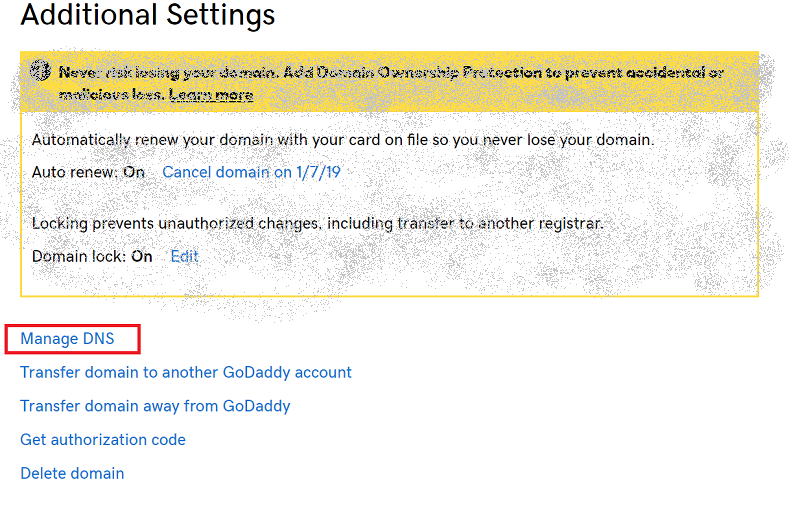Click the Additional Settings heading
800x506 pixels.
(148, 14)
